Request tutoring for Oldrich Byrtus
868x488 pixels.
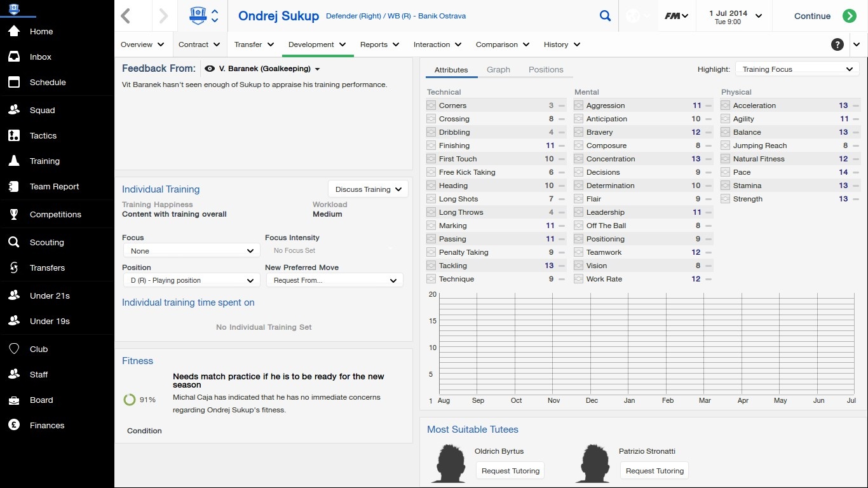click(510, 471)
